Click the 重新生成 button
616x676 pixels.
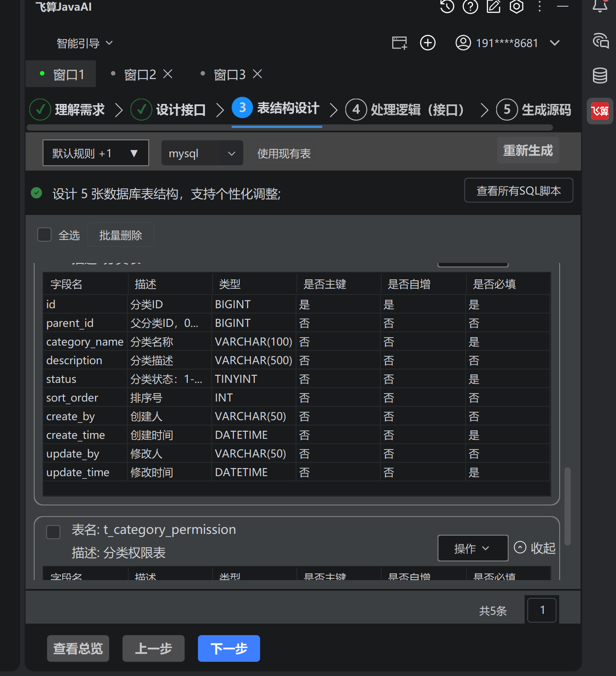pyautogui.click(x=528, y=150)
